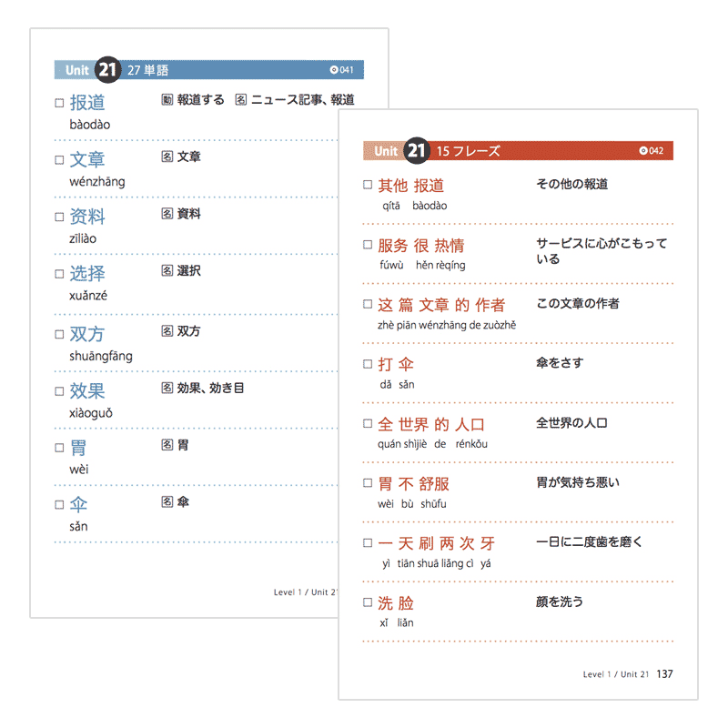728x728 pixels.
Task: Click the translation この文章の作者
Action: pos(578,304)
